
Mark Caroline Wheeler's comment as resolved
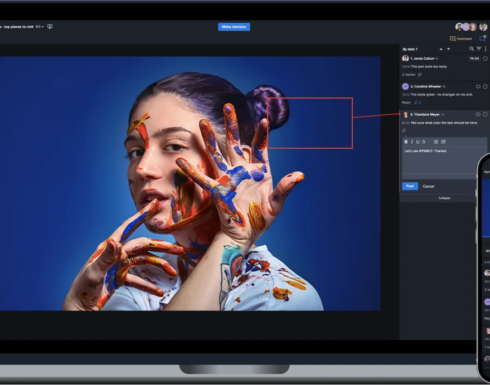pos(485,87)
